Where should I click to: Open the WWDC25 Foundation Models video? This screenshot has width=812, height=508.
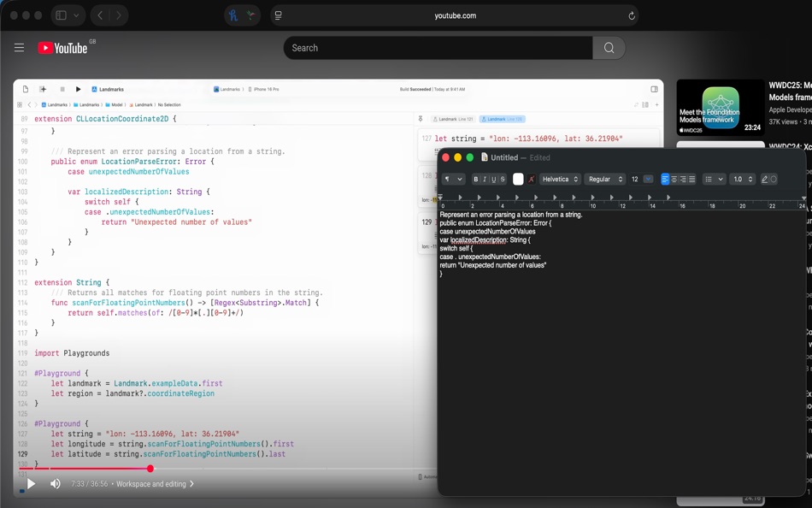719,107
